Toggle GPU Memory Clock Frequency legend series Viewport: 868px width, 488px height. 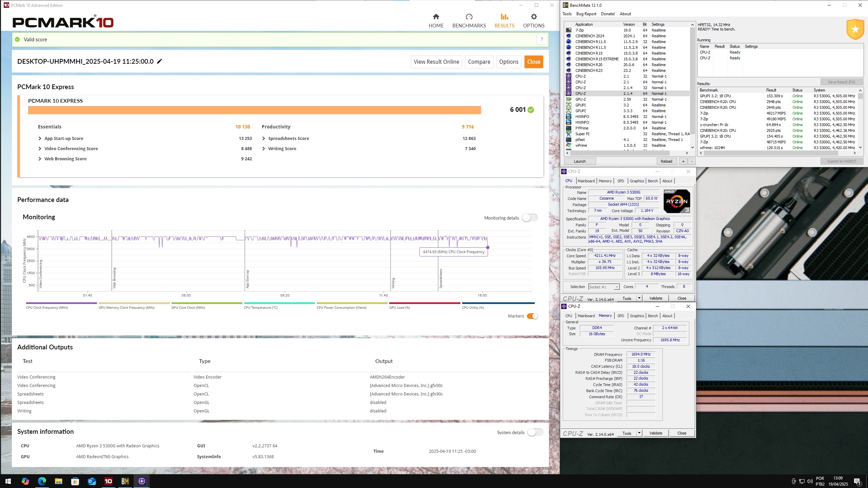coord(134,305)
